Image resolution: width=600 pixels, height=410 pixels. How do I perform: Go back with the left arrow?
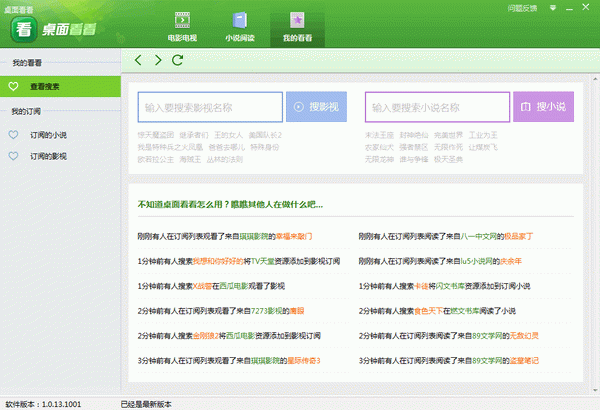coord(139,60)
